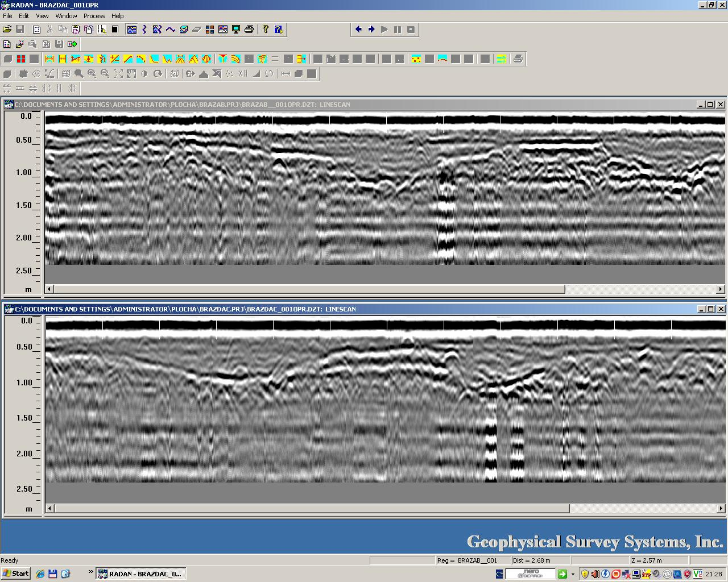The width and height of the screenshot is (728, 582).
Task: Click the printer icon on processing toolbar
Action: tap(518, 59)
